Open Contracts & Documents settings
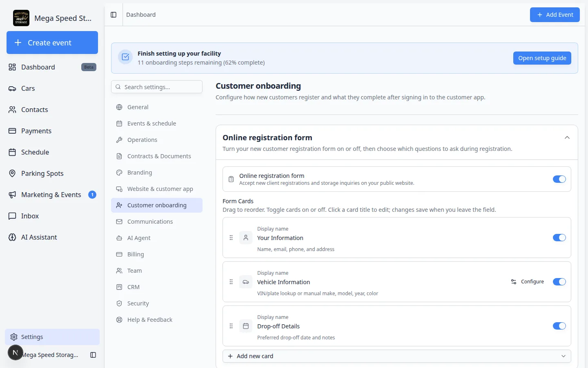Viewport: 588px width, 368px height. [157, 156]
